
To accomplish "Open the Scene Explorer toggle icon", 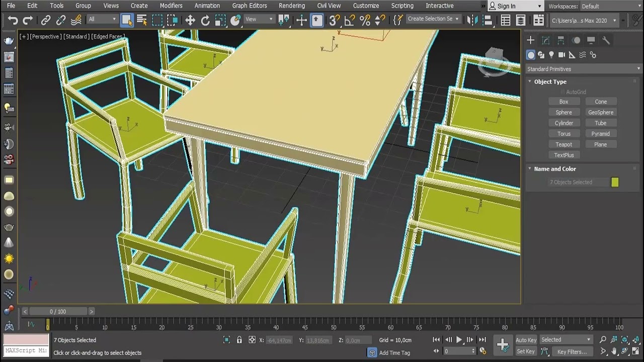I will coord(506,20).
